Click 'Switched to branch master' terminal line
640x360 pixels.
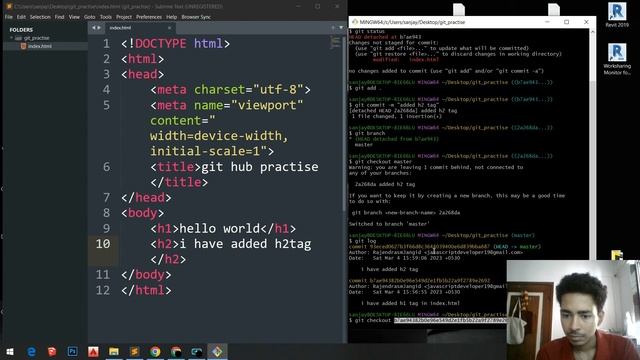(x=389, y=224)
